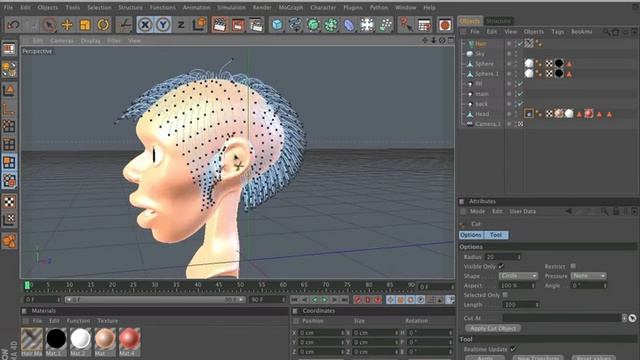Click the Record Keyframe red button

click(x=358, y=300)
